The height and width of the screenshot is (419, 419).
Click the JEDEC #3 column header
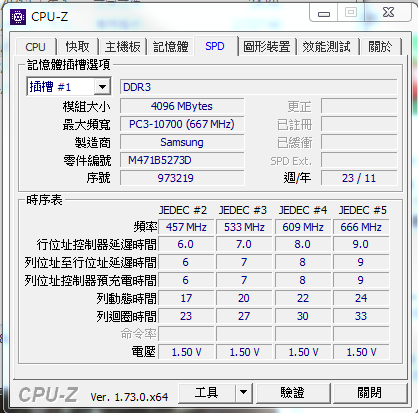pos(243,210)
